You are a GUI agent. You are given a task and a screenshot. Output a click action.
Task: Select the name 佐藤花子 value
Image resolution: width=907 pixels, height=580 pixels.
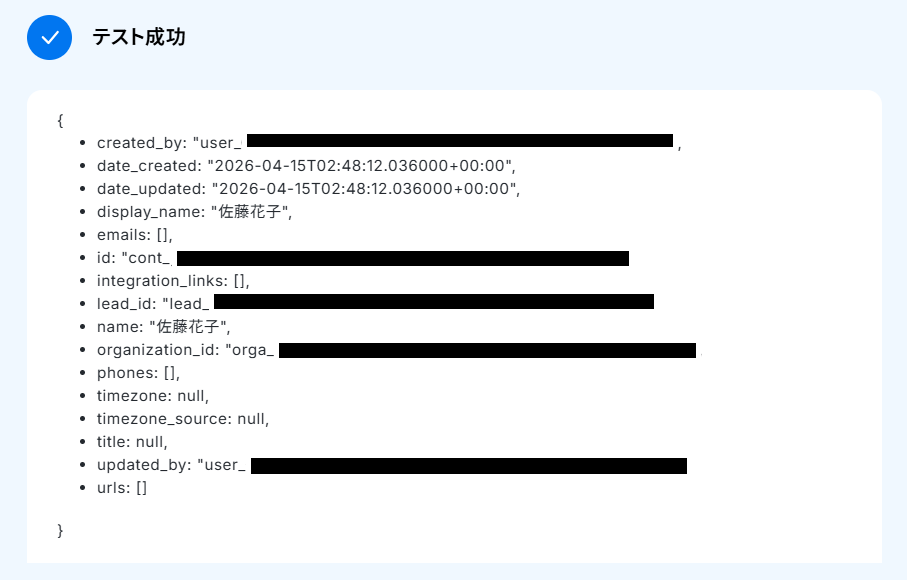(190, 327)
